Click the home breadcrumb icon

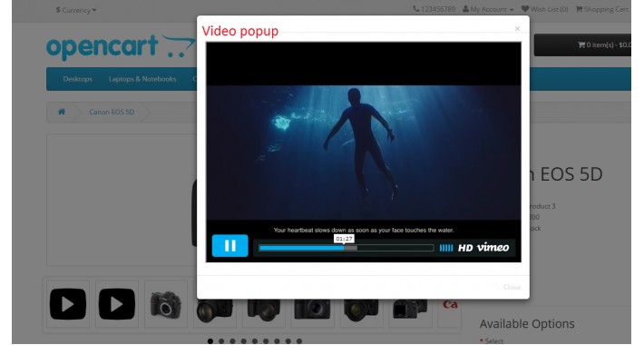[x=62, y=112]
